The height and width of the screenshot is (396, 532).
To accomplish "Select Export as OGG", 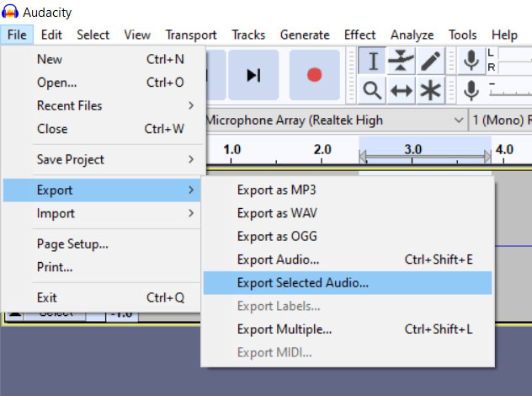I will point(348,237).
